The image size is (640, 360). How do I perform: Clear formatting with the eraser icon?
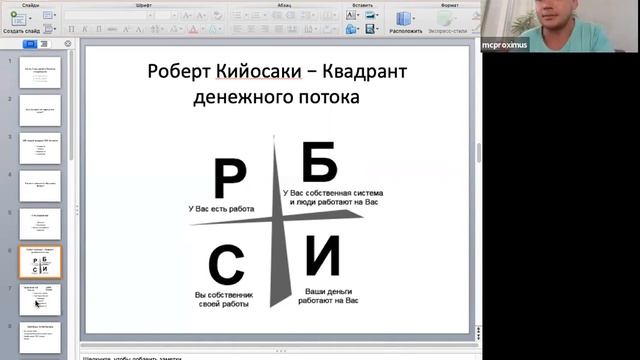(x=218, y=16)
